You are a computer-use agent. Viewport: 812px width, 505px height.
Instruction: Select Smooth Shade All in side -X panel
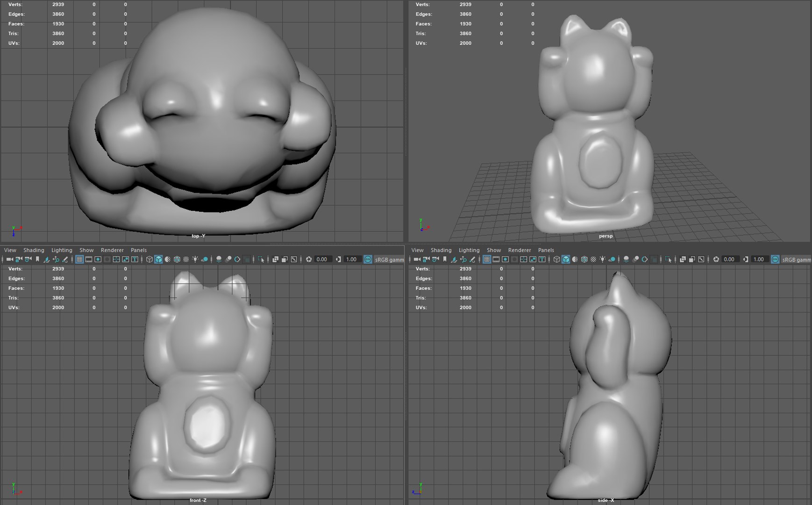[566, 260]
